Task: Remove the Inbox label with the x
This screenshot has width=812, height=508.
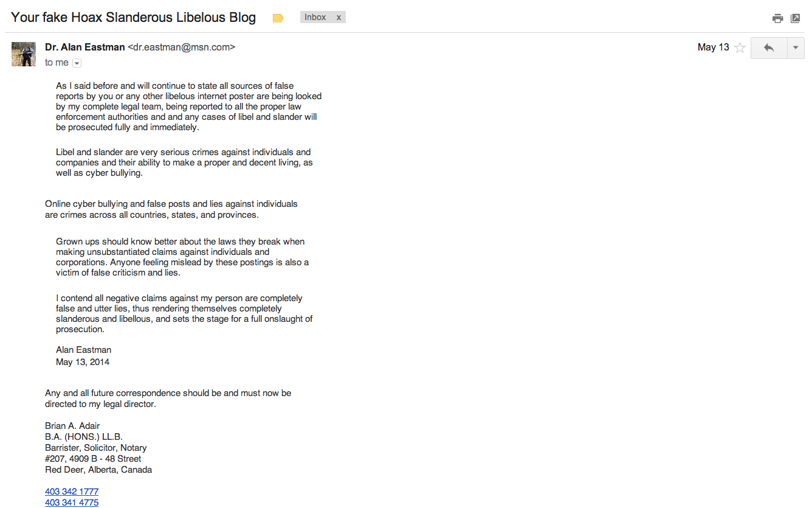Action: (339, 18)
